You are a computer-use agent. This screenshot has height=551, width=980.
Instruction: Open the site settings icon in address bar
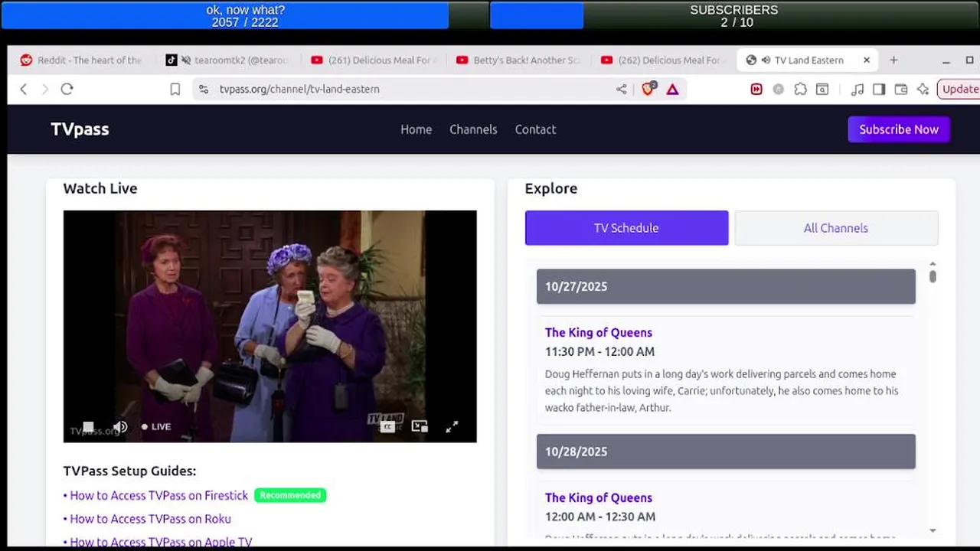[x=203, y=89]
